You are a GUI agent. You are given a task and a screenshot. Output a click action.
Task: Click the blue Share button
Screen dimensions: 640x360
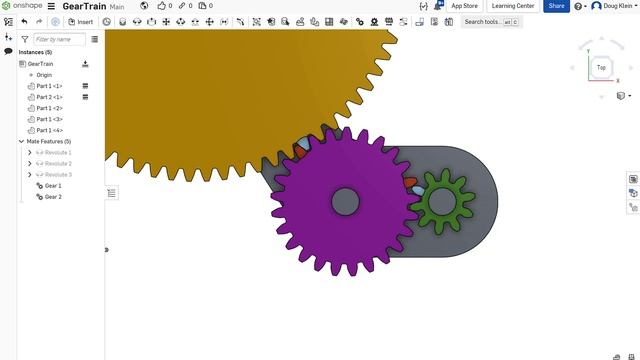pyautogui.click(x=556, y=6)
